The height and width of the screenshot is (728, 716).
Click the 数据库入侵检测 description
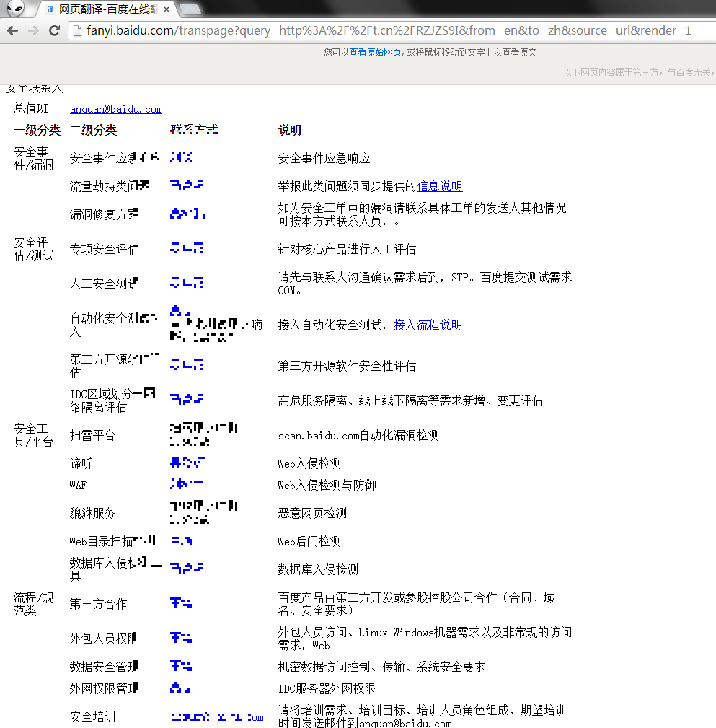[318, 569]
